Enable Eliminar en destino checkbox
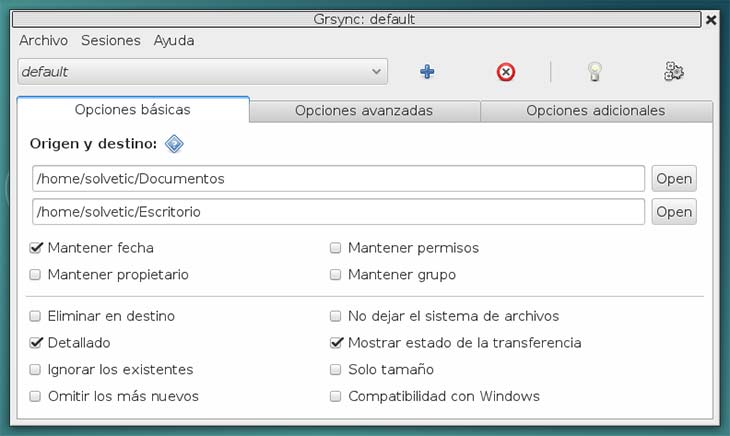Screen dimensions: 730x436 point(35,316)
